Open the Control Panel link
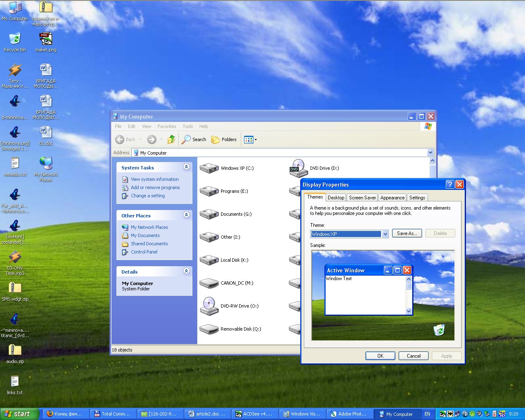Screen dimensions: 525x420 pos(144,252)
